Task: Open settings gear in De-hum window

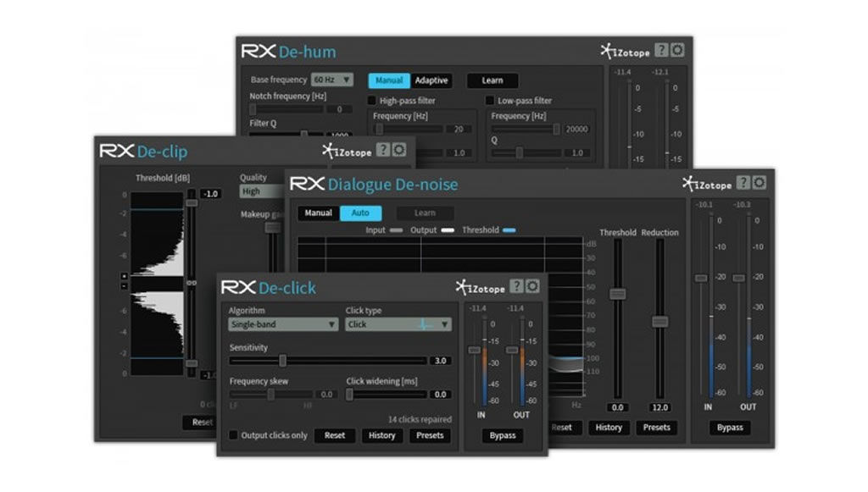Action: coord(677,50)
